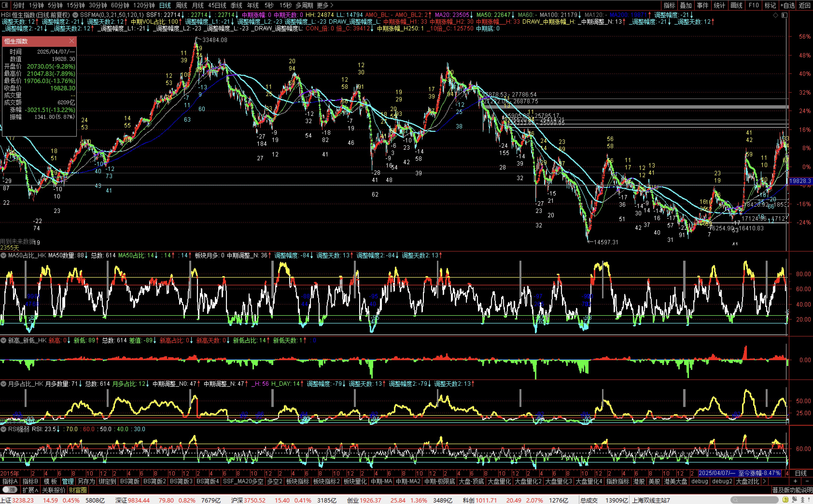
Task: Open the 普及版功能说明 help link
Action: [792, 490]
